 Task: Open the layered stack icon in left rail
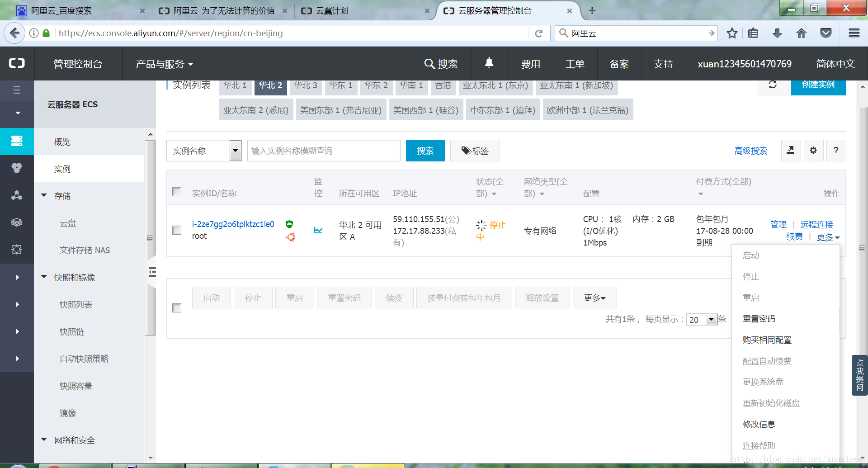click(x=17, y=222)
